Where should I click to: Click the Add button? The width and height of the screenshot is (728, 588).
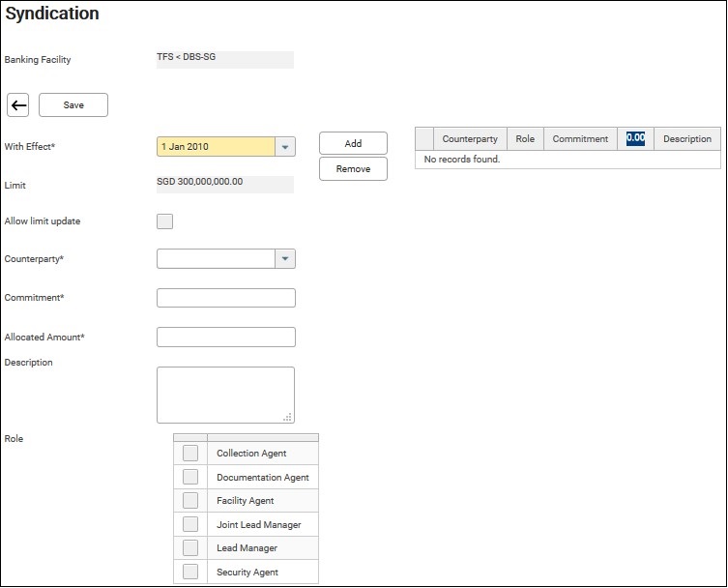tap(353, 143)
